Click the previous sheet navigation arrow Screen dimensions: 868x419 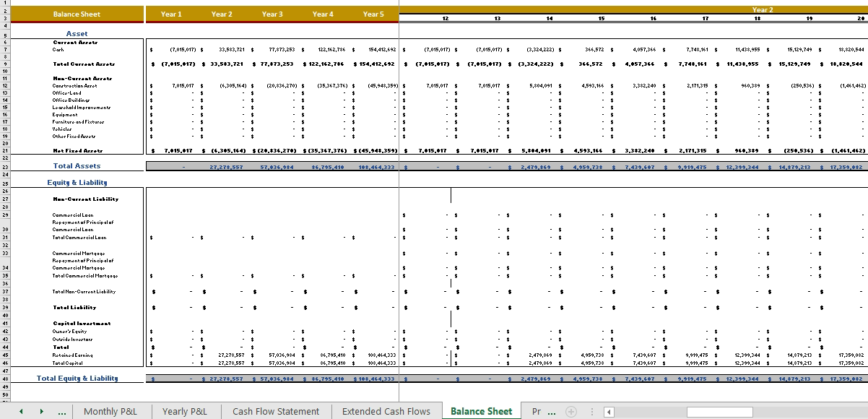click(x=21, y=412)
